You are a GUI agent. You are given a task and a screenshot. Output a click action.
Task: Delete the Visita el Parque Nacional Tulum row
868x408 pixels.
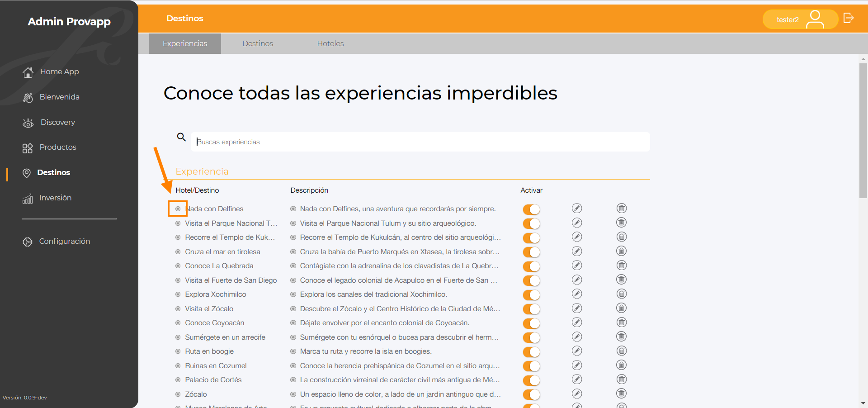(x=622, y=223)
